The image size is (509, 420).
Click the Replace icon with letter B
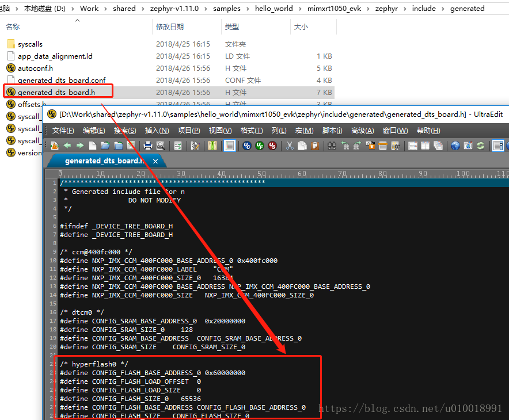click(370, 146)
